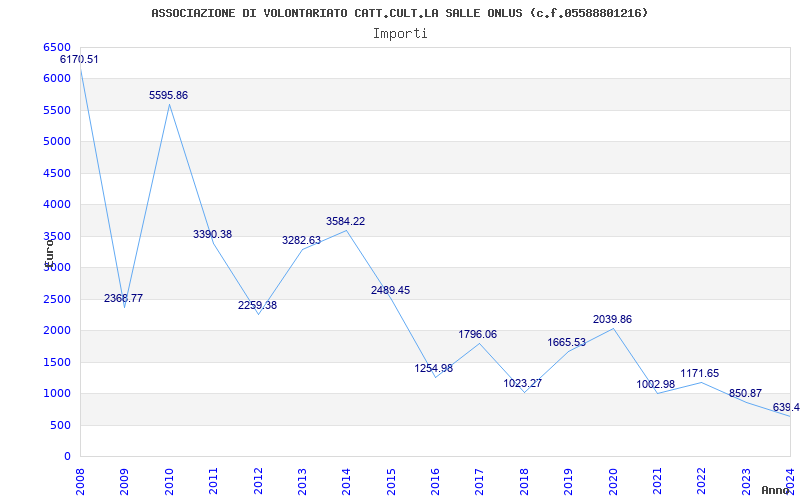Image resolution: width=800 pixels, height=500 pixels.
Task: Click x-axis year 2020
Action: pyautogui.click(x=613, y=481)
